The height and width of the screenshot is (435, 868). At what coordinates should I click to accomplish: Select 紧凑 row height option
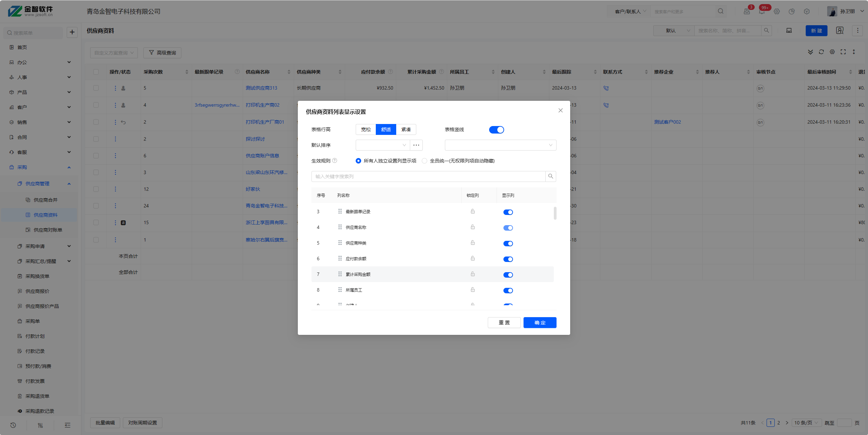[406, 129]
